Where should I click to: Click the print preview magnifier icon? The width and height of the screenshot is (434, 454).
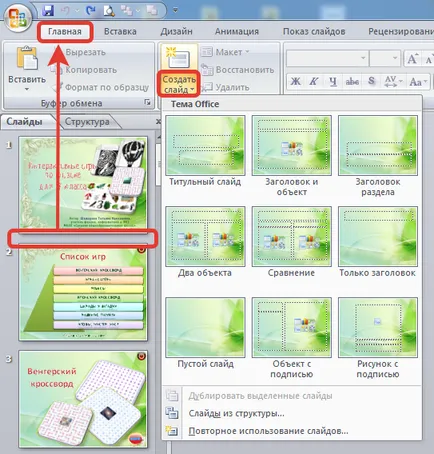[x=109, y=11]
